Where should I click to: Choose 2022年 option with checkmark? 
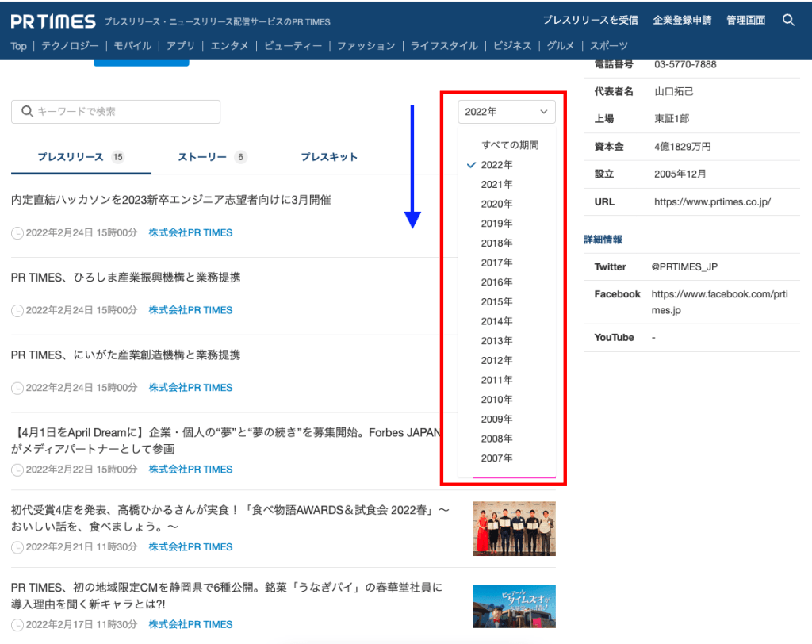[x=496, y=165]
